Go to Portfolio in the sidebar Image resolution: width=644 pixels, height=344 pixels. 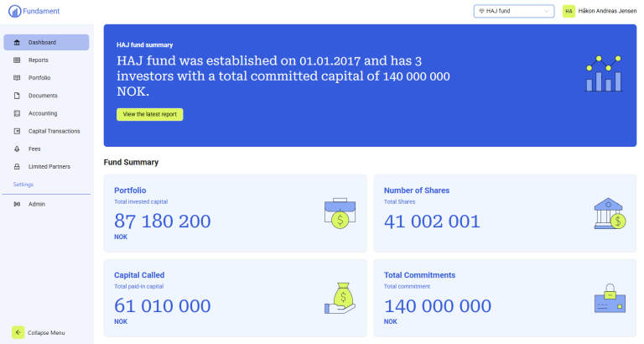coord(39,78)
